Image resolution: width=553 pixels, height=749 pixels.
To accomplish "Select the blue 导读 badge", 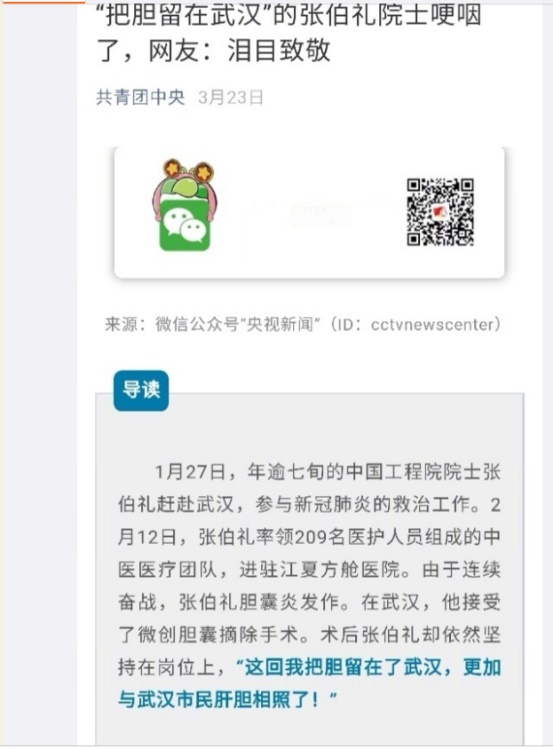I will pos(141,390).
